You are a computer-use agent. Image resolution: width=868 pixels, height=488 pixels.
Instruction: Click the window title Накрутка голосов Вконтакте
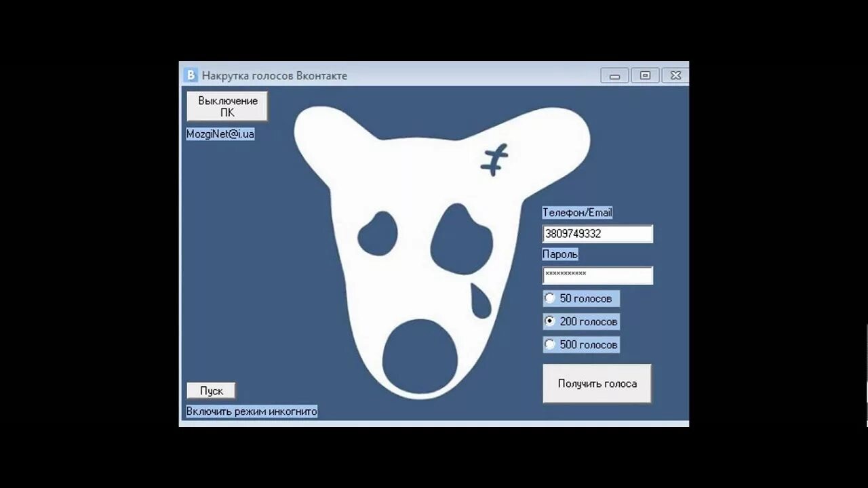275,75
